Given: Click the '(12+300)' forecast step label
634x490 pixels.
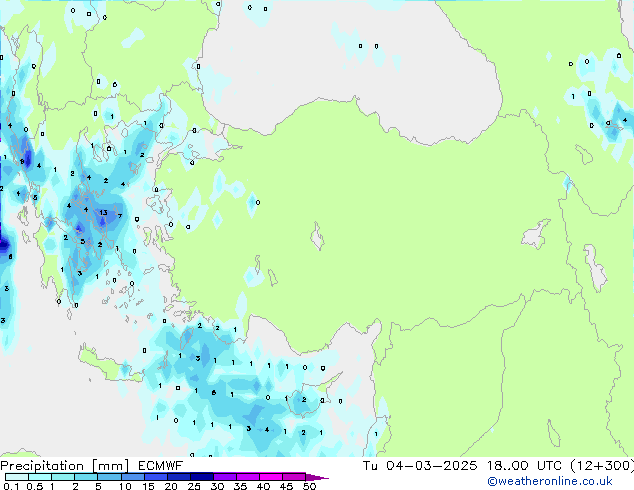Looking at the screenshot, I should point(602,466).
